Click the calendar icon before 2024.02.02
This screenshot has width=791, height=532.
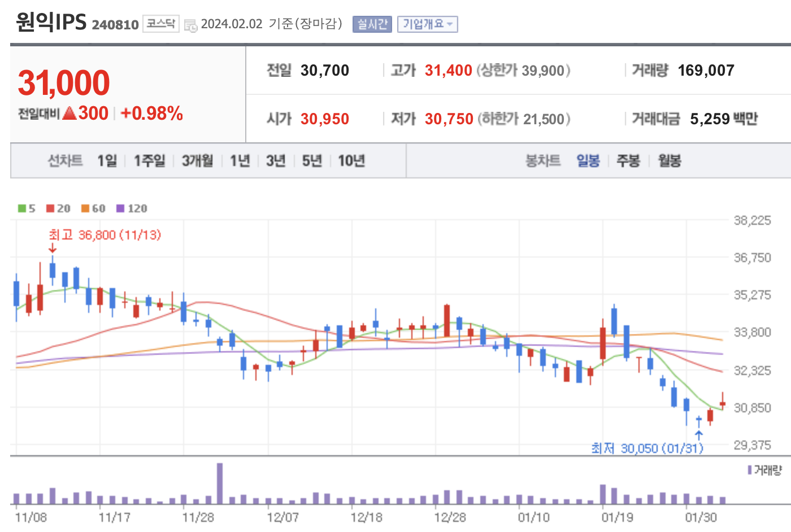pos(190,25)
